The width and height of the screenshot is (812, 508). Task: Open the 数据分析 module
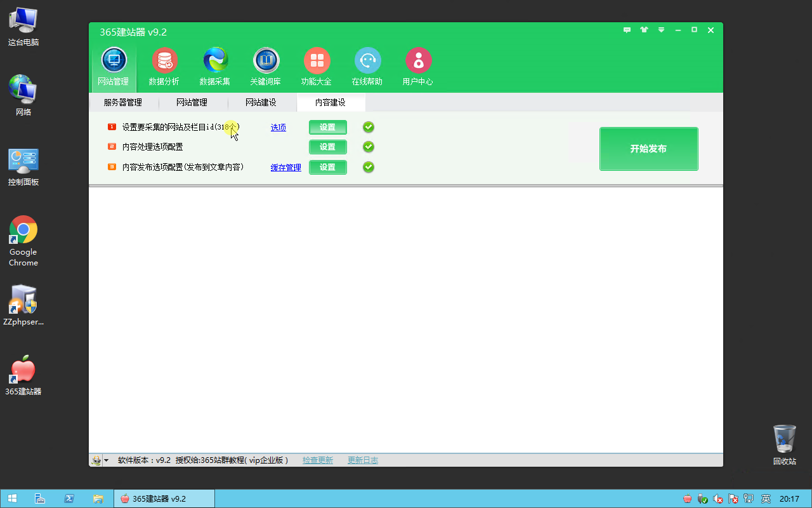click(164, 67)
